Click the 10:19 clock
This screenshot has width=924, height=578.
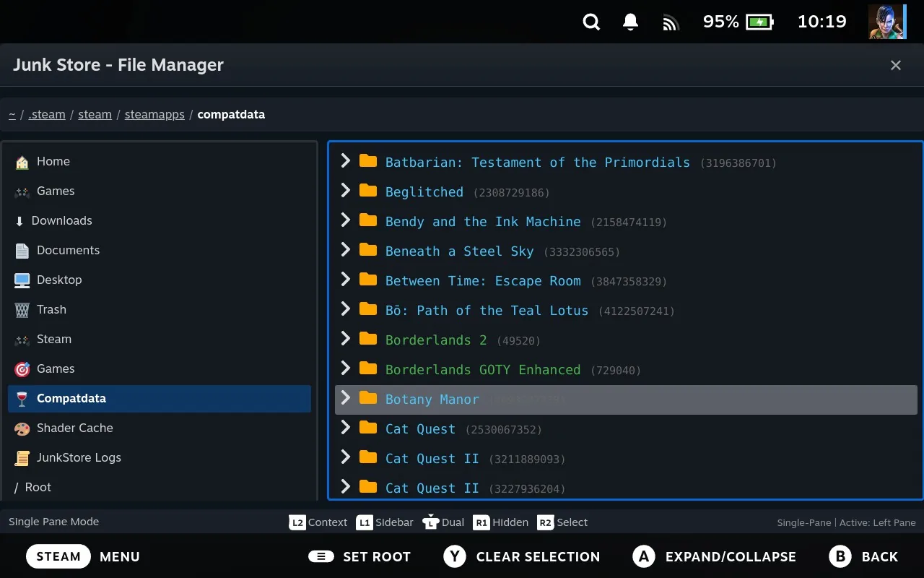(821, 22)
